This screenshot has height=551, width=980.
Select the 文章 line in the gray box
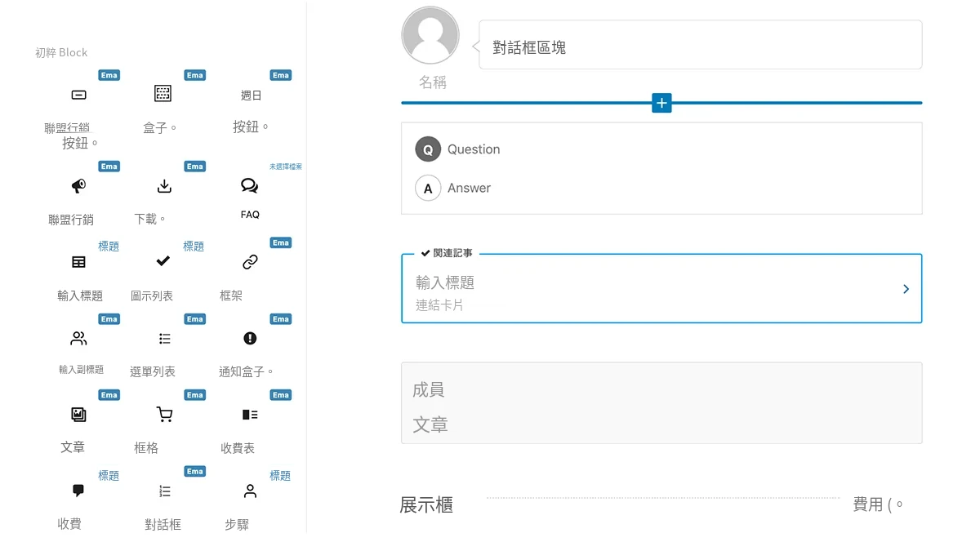430,424
